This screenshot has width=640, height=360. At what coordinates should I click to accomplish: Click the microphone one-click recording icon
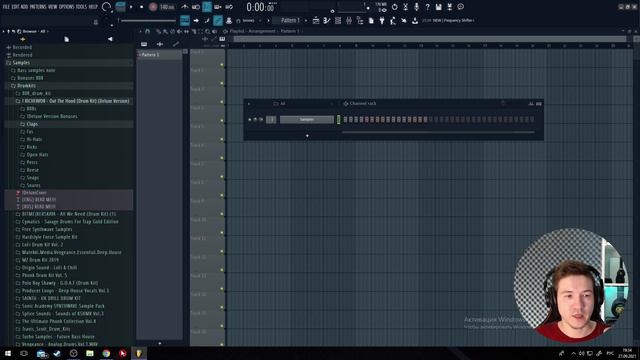pyautogui.click(x=416, y=7)
